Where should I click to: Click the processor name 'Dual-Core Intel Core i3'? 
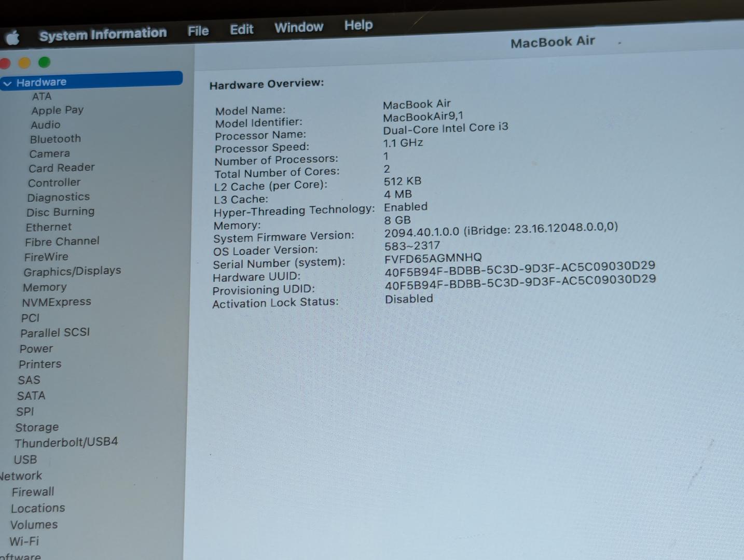[446, 128]
